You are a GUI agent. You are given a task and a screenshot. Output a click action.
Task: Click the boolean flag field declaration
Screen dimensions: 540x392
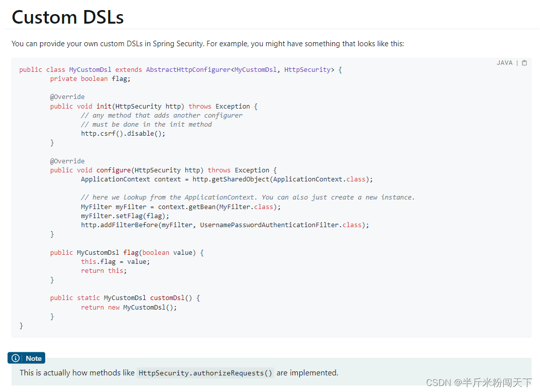point(90,78)
